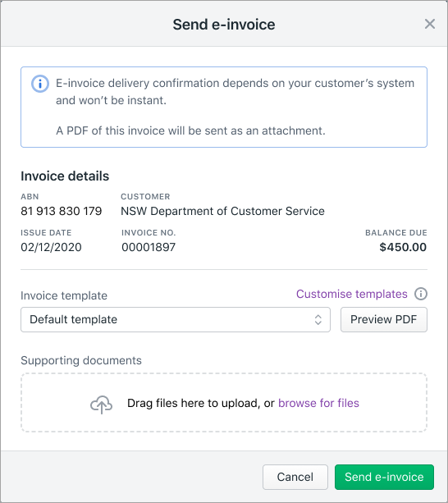Click the ABN number 81 913 830 179
This screenshot has height=503, width=448.
pyautogui.click(x=62, y=211)
